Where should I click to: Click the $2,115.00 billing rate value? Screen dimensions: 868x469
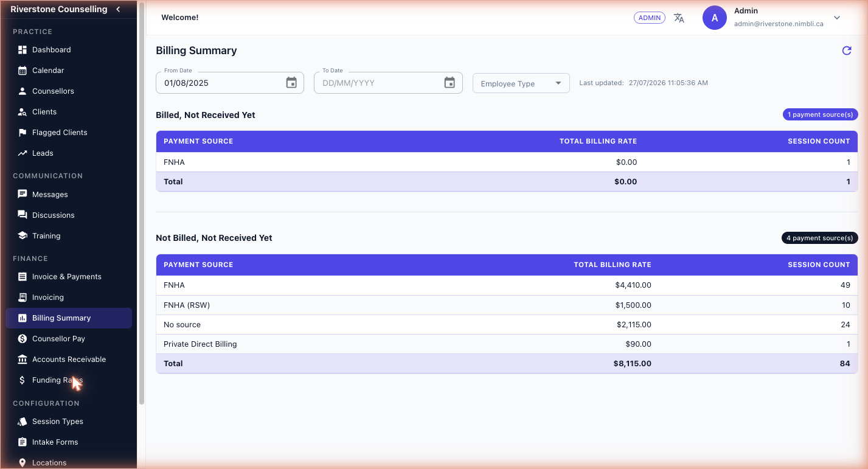tap(634, 324)
